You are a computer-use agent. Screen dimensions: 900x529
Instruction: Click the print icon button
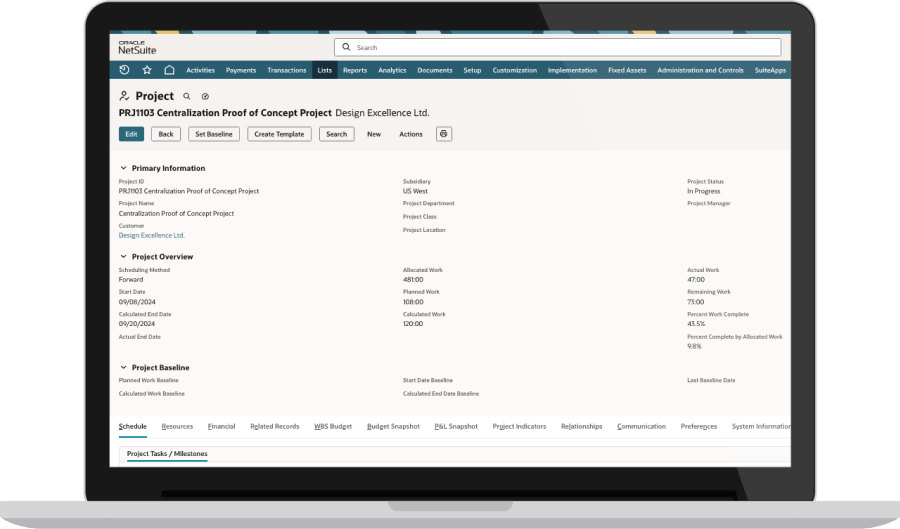(x=443, y=134)
